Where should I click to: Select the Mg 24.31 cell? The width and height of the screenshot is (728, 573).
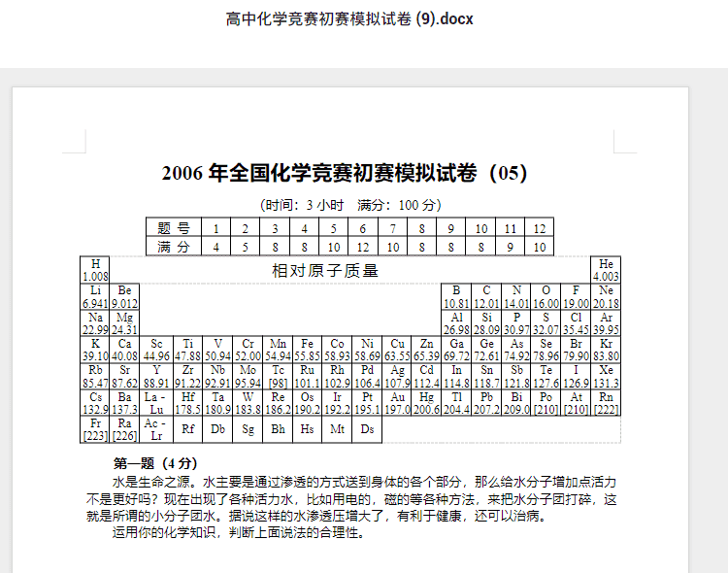click(x=124, y=323)
